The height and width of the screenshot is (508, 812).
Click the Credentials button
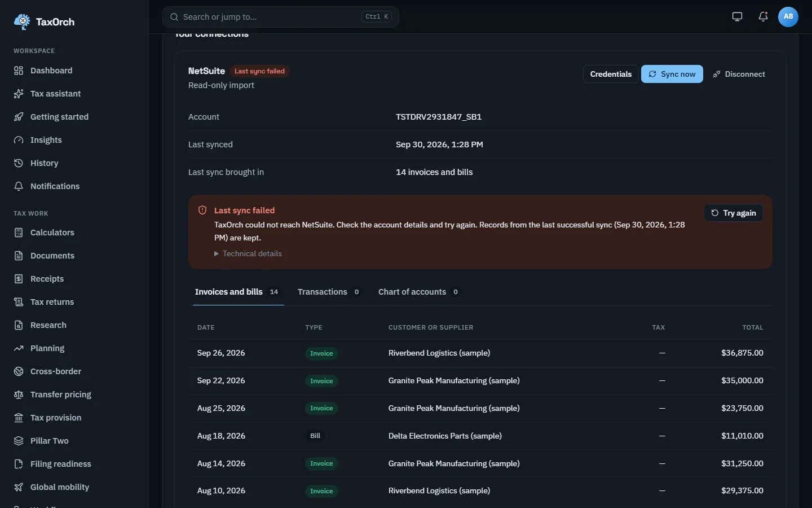pos(611,74)
